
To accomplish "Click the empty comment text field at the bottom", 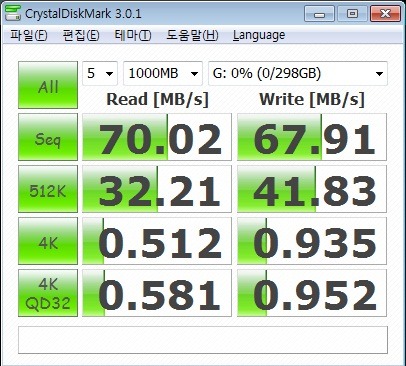I will pos(203,340).
